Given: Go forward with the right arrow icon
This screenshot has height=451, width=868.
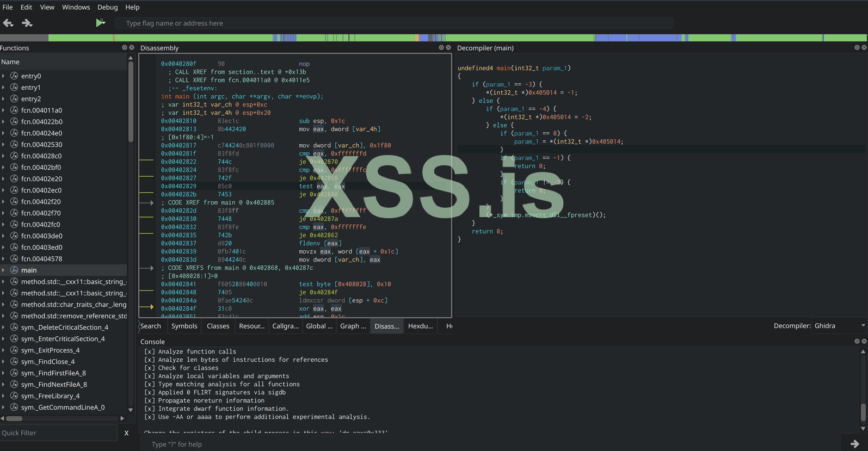Looking at the screenshot, I should pyautogui.click(x=27, y=23).
